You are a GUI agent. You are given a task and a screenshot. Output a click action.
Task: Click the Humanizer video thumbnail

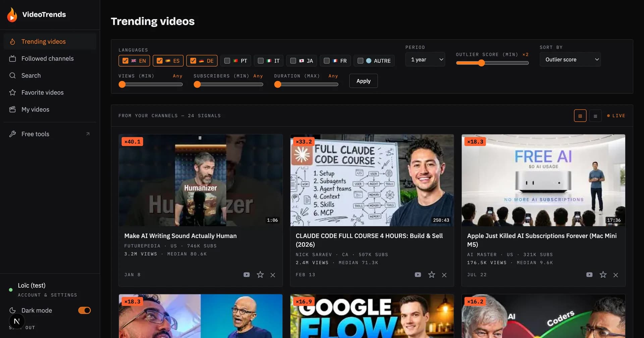[201, 180]
